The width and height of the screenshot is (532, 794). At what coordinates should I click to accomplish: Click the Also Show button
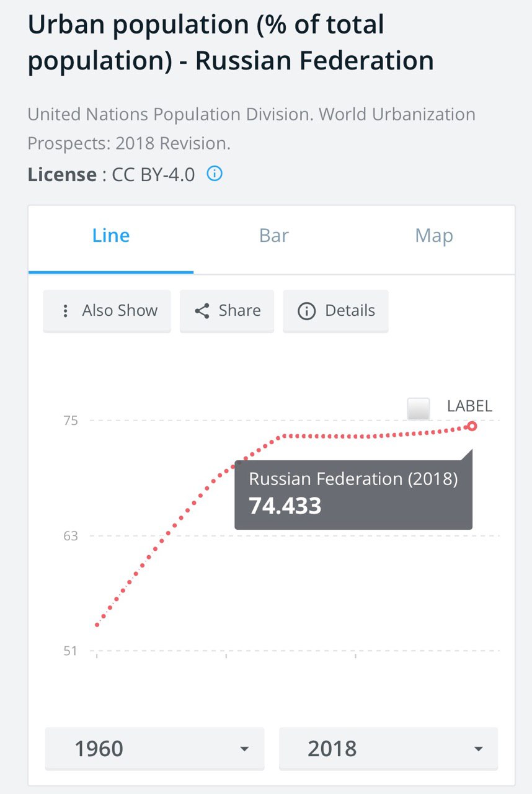click(107, 311)
